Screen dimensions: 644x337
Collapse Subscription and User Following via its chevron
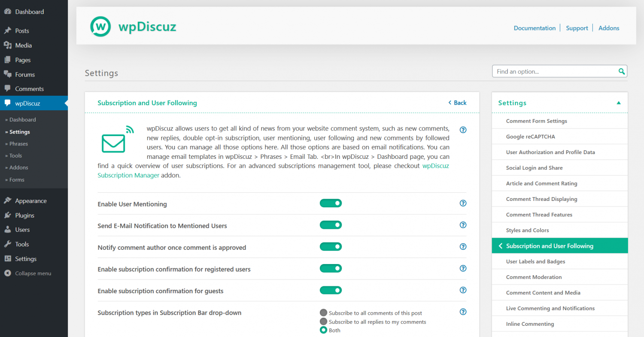pyautogui.click(x=500, y=246)
